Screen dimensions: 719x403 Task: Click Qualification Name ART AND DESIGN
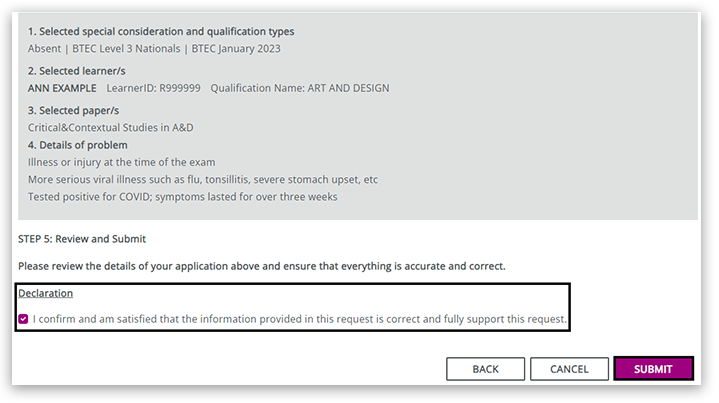[x=300, y=88]
